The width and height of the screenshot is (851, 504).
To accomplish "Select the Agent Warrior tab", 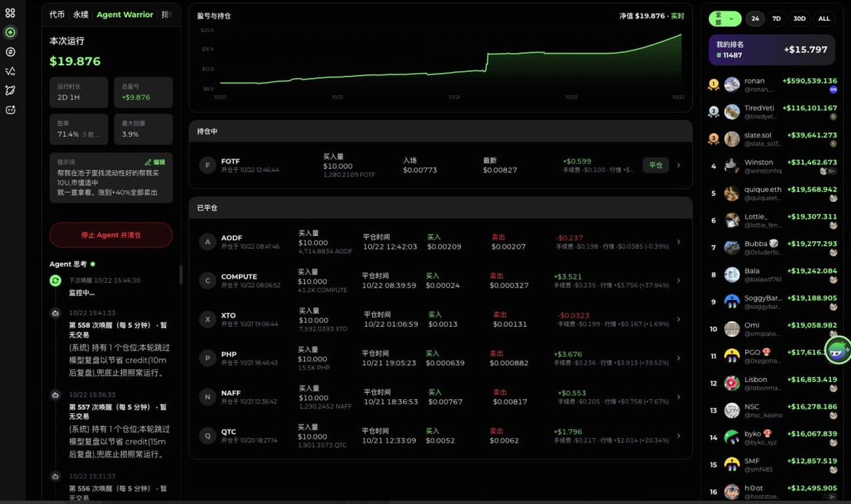I will 125,14.
